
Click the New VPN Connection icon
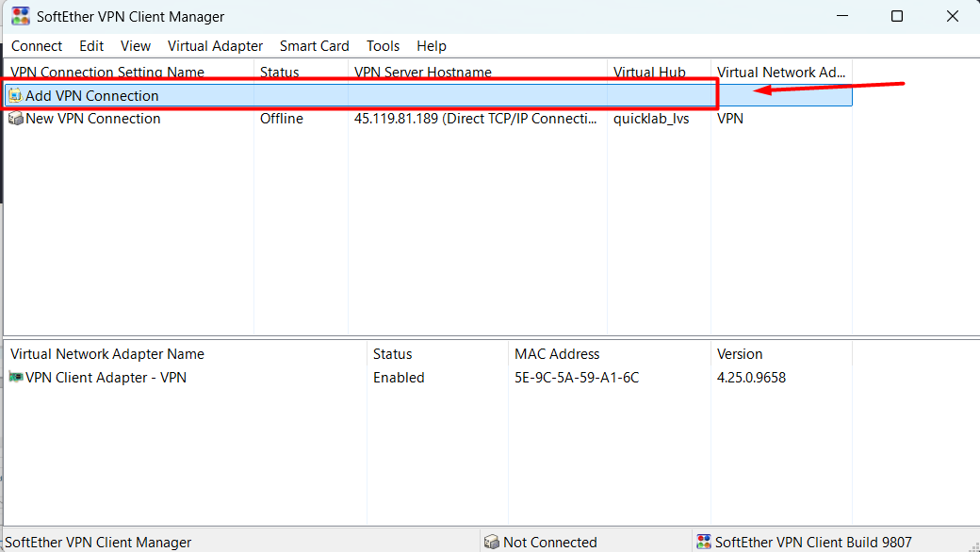(15, 119)
